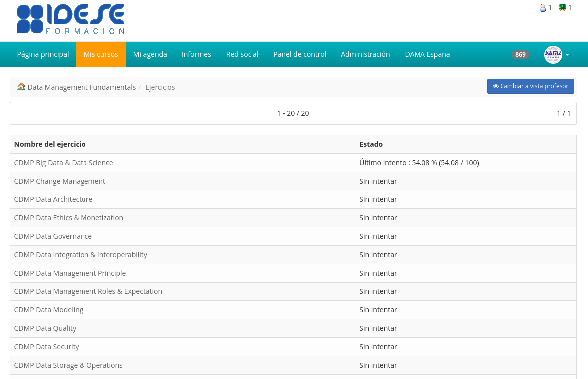Open CDMP Data Quality exercise
Viewport: 588px width, 379px height.
[x=45, y=328]
